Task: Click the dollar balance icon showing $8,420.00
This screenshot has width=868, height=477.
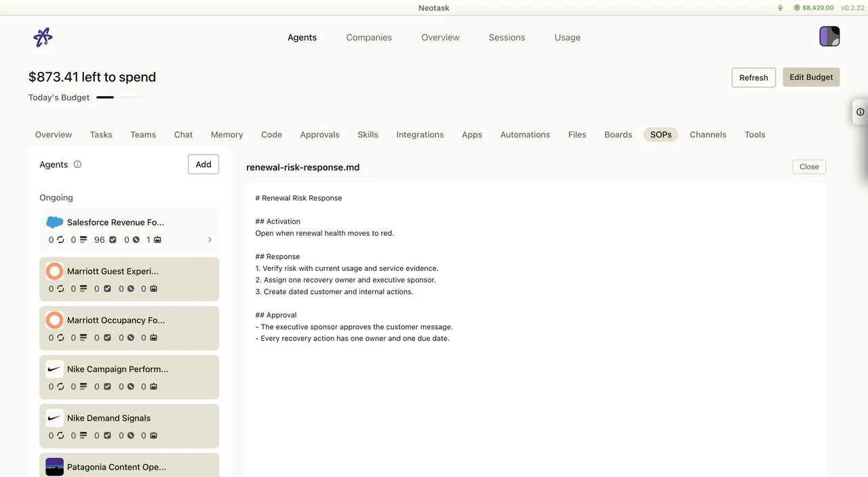Action: pos(797,8)
